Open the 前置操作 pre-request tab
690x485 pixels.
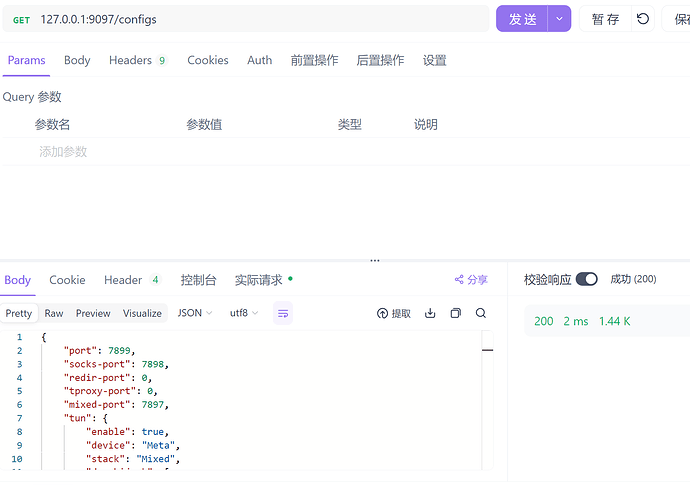tap(314, 60)
